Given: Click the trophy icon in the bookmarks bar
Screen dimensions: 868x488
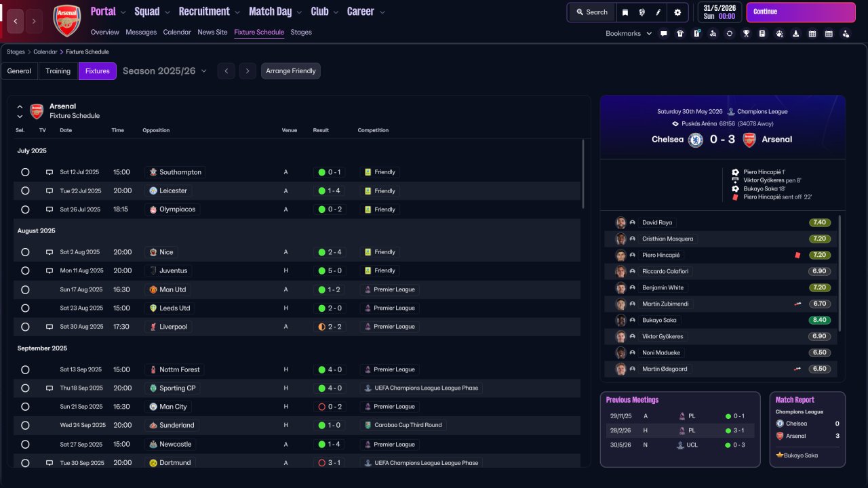Looking at the screenshot, I should tap(746, 33).
